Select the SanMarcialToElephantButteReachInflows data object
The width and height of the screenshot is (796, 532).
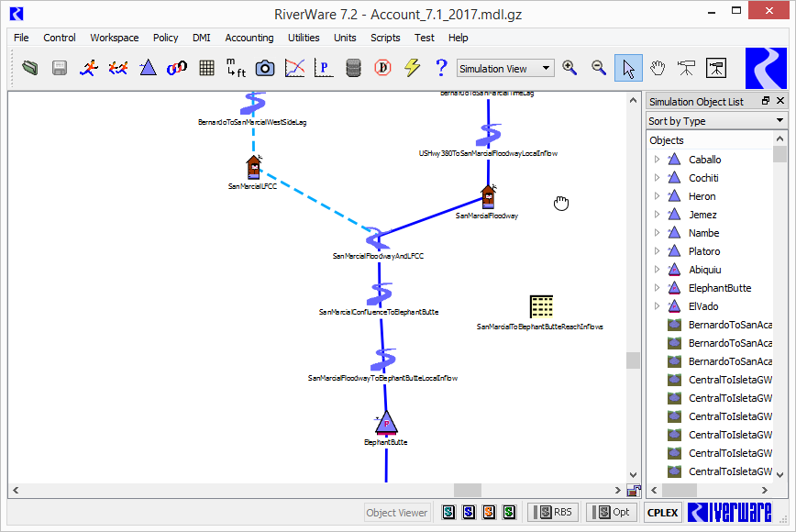541,306
